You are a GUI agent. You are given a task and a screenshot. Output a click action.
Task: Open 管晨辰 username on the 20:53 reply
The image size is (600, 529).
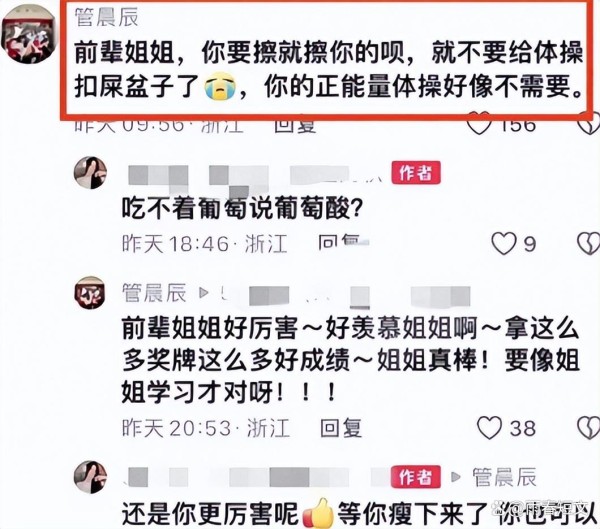pyautogui.click(x=154, y=293)
